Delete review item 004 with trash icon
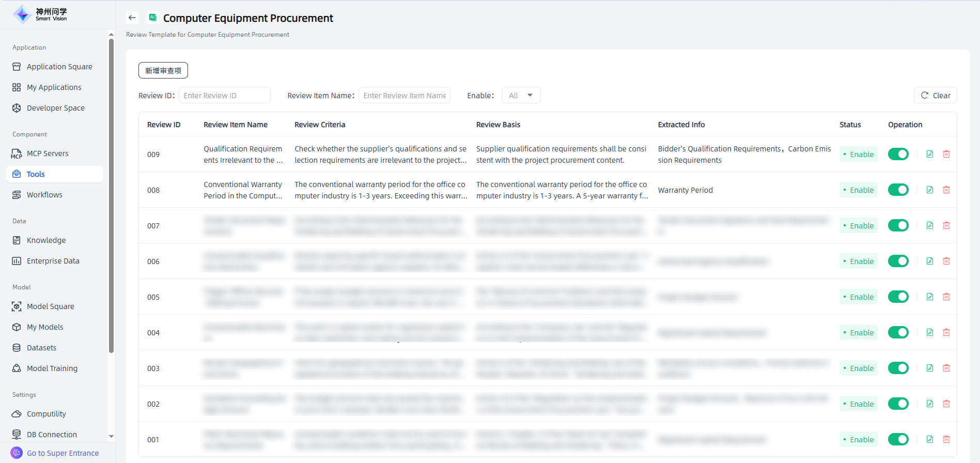The image size is (980, 463). [x=946, y=332]
